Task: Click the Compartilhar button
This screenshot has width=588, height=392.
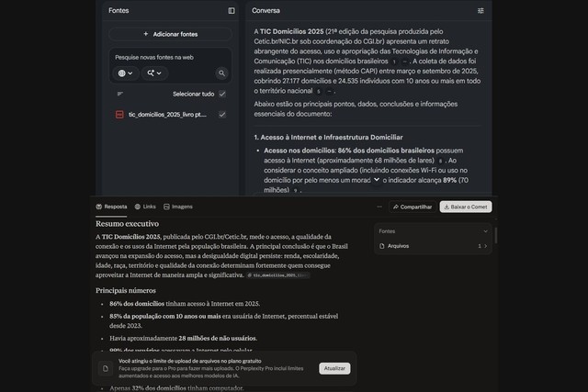Action: 413,207
